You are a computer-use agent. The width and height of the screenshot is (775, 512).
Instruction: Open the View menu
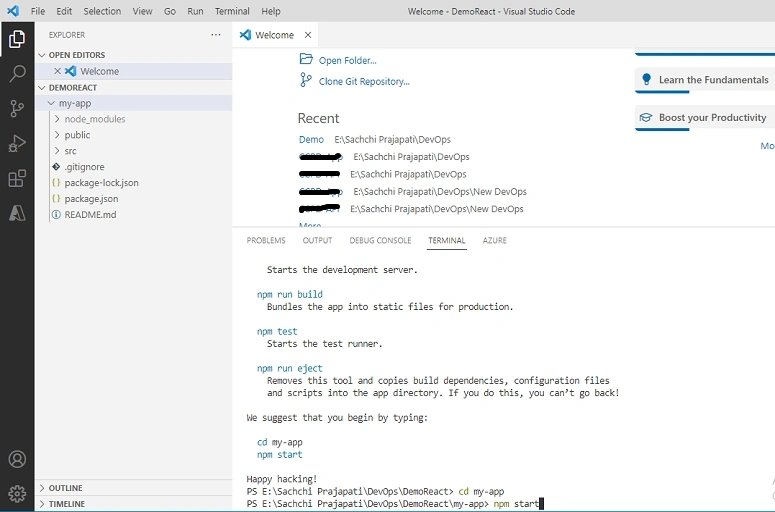coord(142,11)
